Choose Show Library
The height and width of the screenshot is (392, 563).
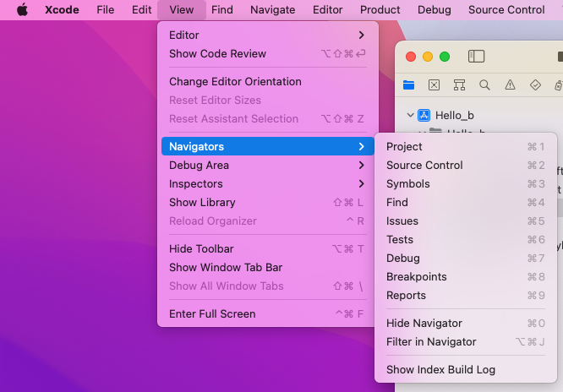tap(268, 203)
